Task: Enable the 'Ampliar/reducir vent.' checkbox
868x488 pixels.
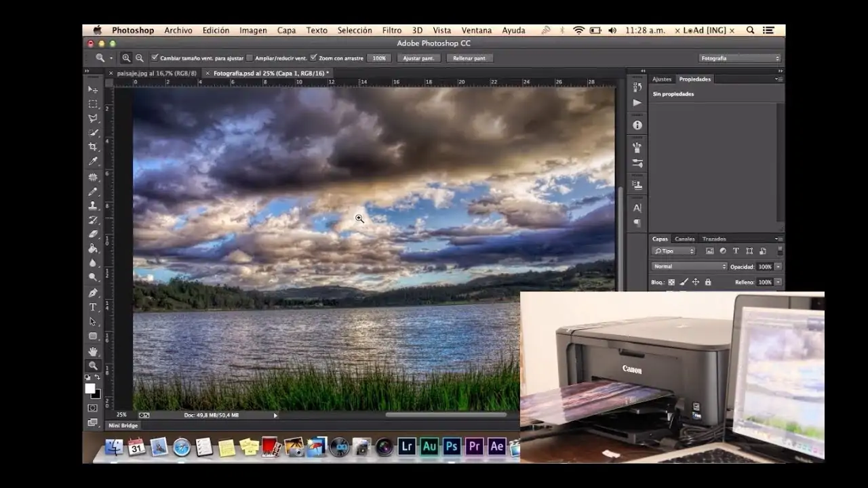Action: point(250,58)
